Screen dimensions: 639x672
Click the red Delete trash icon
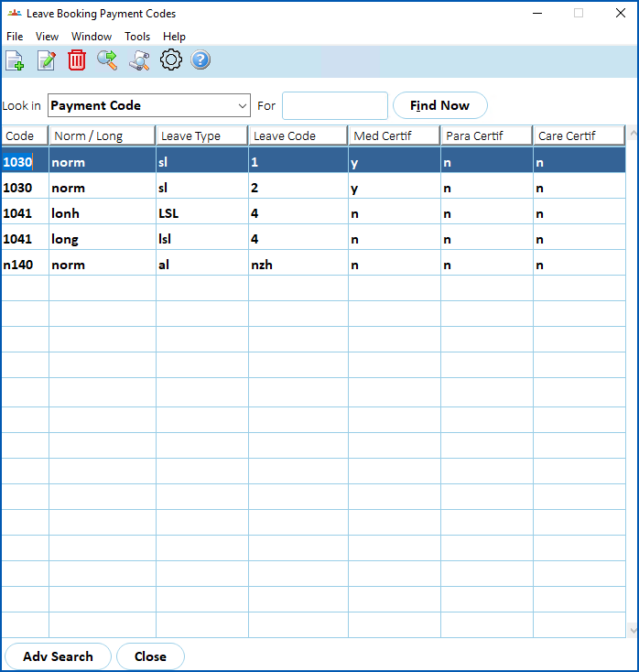[77, 60]
